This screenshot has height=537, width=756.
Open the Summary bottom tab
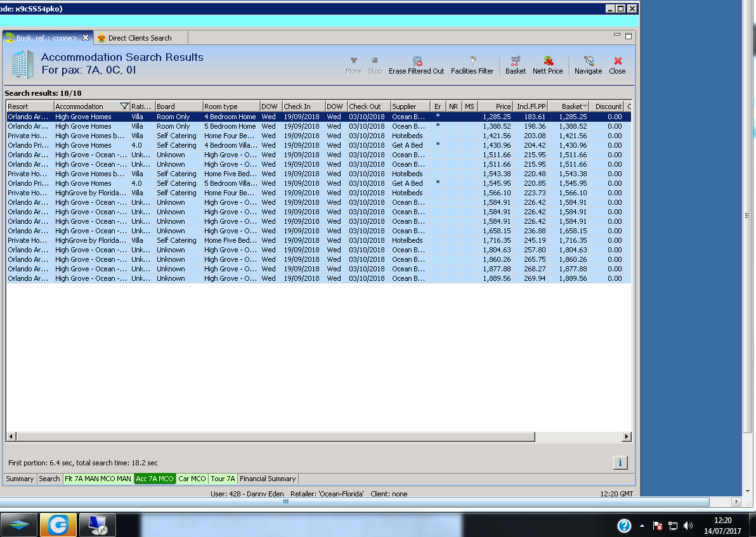20,479
